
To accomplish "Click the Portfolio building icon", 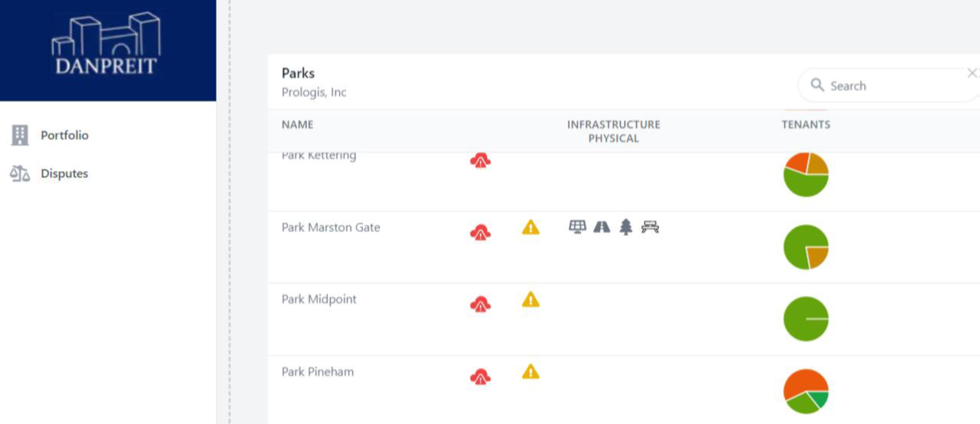I will click(19, 135).
